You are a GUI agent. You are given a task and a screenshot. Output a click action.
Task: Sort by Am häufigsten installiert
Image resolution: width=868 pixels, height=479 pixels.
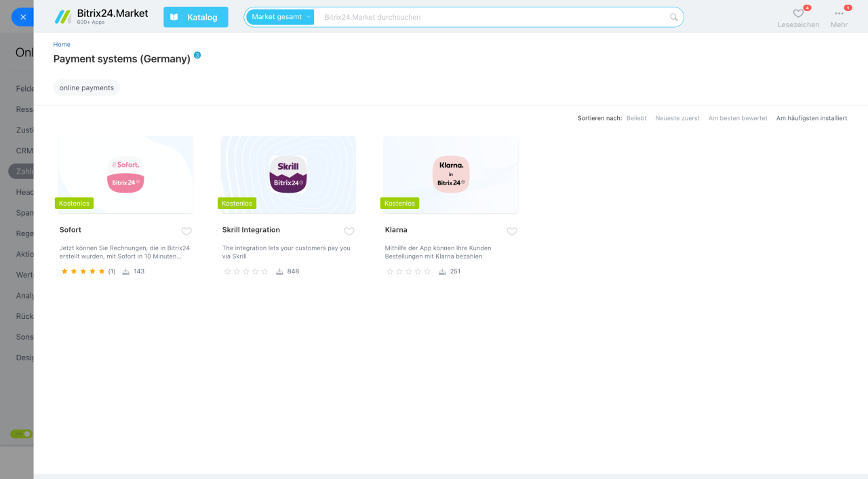[x=812, y=118]
